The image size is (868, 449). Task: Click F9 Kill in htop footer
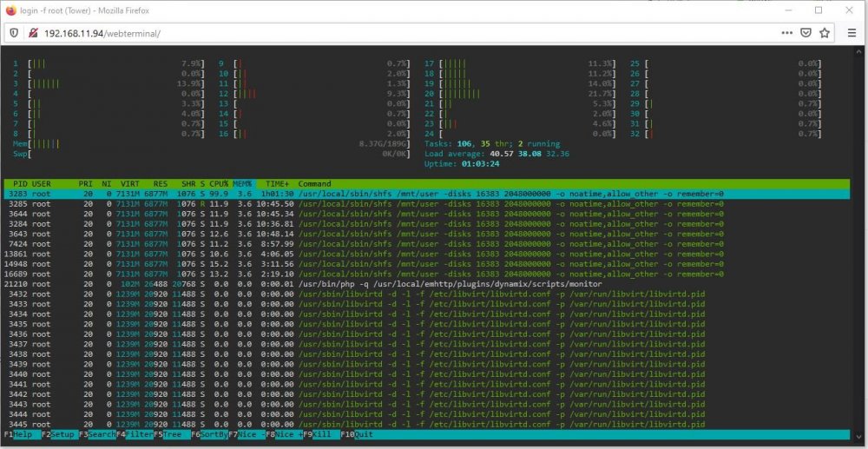click(x=322, y=434)
